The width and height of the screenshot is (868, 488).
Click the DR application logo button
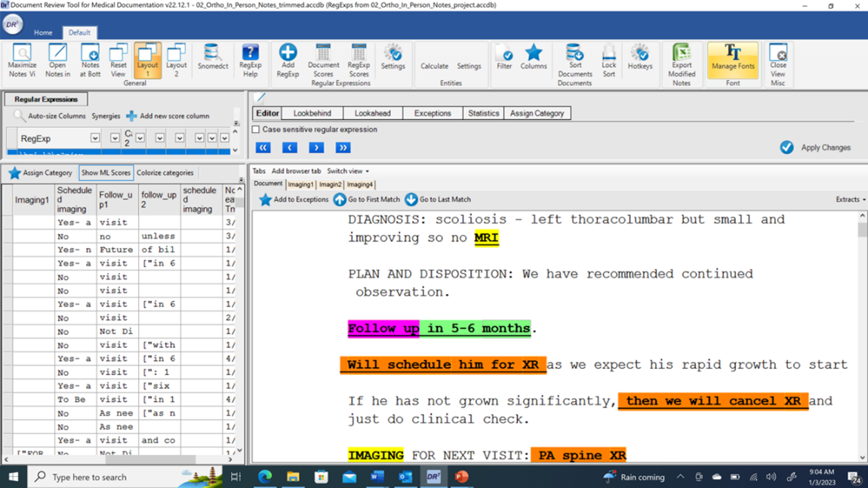[12, 24]
